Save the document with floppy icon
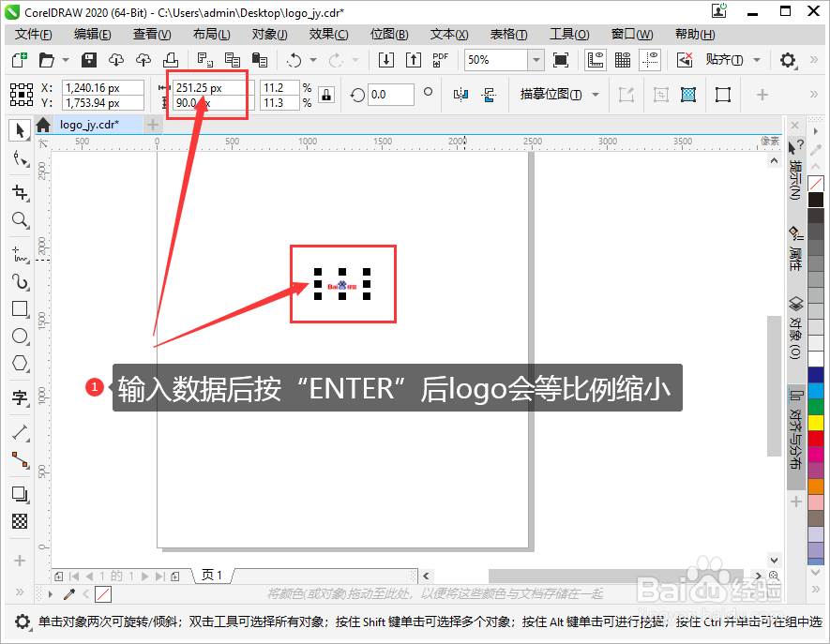The width and height of the screenshot is (830, 644). 89,60
